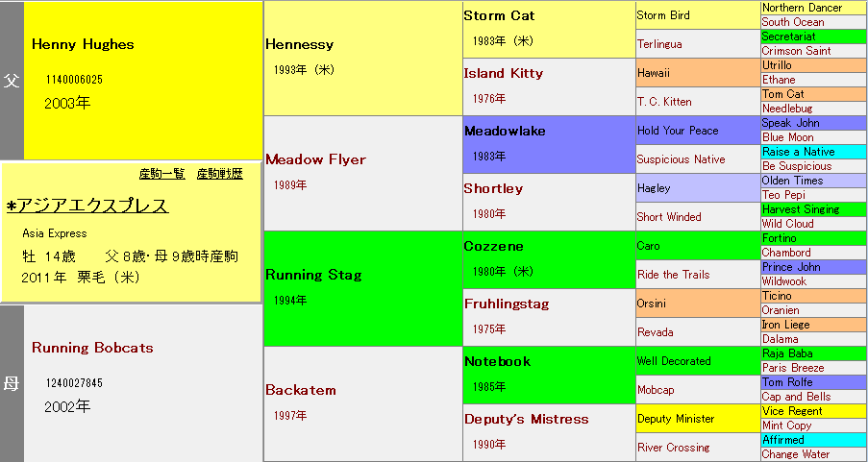This screenshot has width=868, height=462.
Task: Select Deputy Minister ancestor
Action: click(x=676, y=419)
